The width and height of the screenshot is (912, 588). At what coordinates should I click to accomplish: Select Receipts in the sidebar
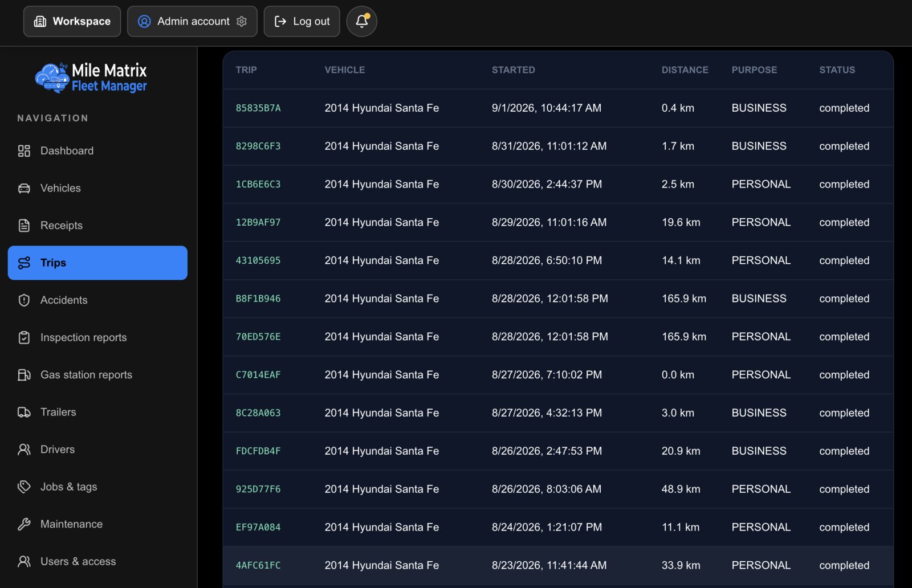(97, 226)
